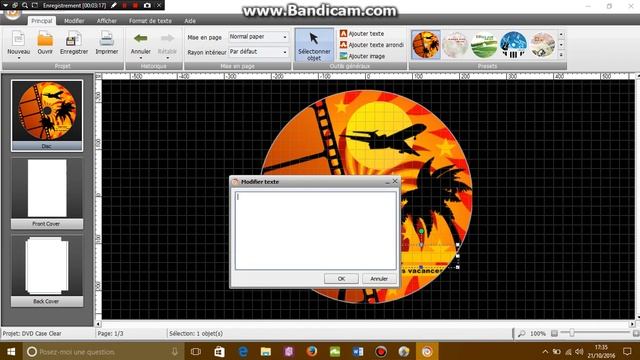This screenshot has height=360, width=640.
Task: Open File Explorer from taskbar
Action: (266, 351)
